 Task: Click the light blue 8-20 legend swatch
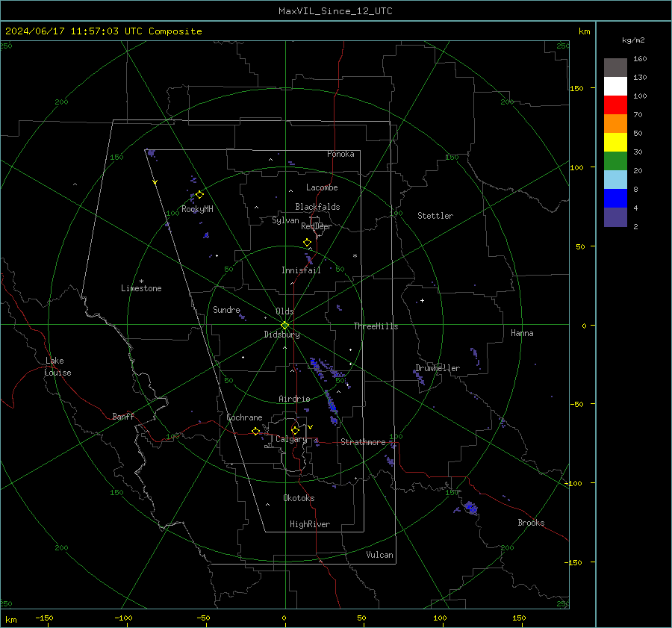click(615, 180)
